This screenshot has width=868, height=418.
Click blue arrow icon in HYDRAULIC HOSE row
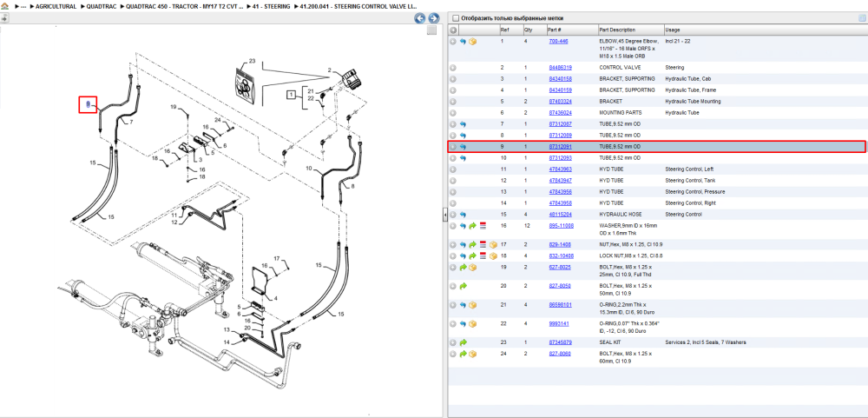coord(463,215)
